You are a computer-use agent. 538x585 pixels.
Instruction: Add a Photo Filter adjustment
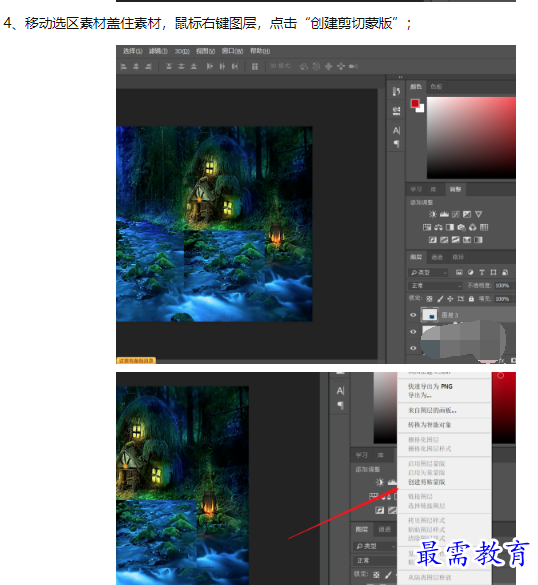(x=462, y=227)
